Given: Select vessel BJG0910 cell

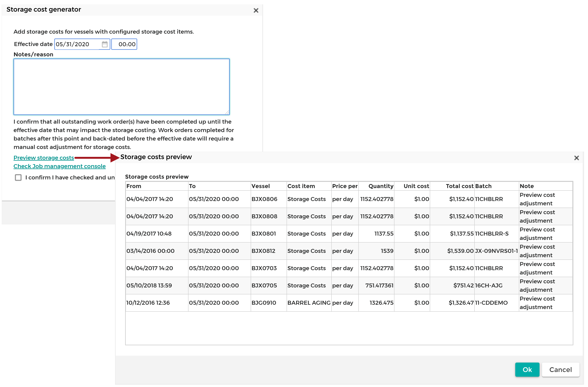Looking at the screenshot, I should pos(269,303).
